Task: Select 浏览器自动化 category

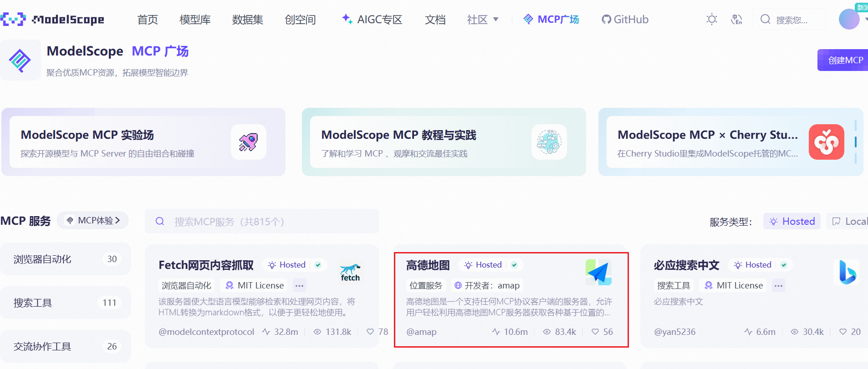Action: (66, 259)
